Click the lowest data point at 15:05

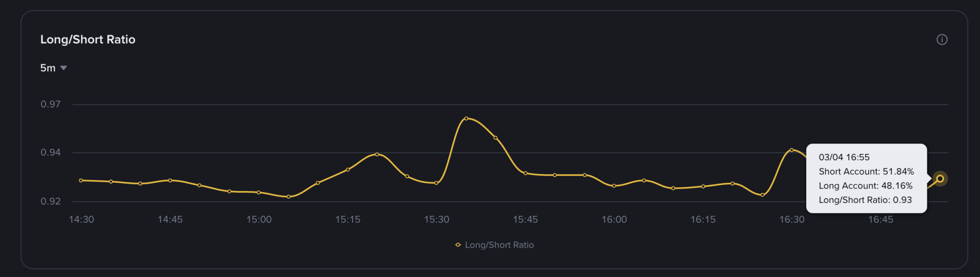[289, 197]
